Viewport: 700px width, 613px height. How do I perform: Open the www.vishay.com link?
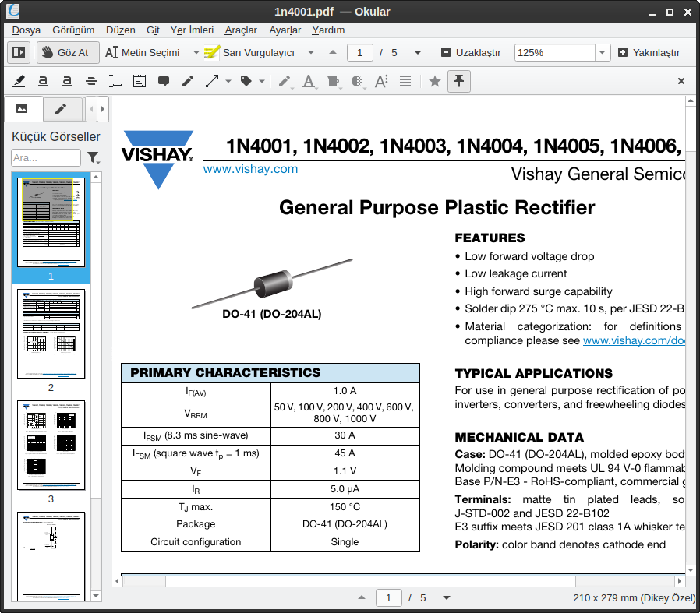click(x=250, y=168)
